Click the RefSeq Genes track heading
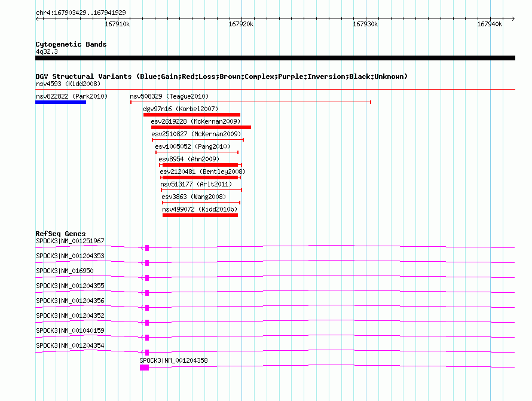Screen dimensions: 532x401 60,234
